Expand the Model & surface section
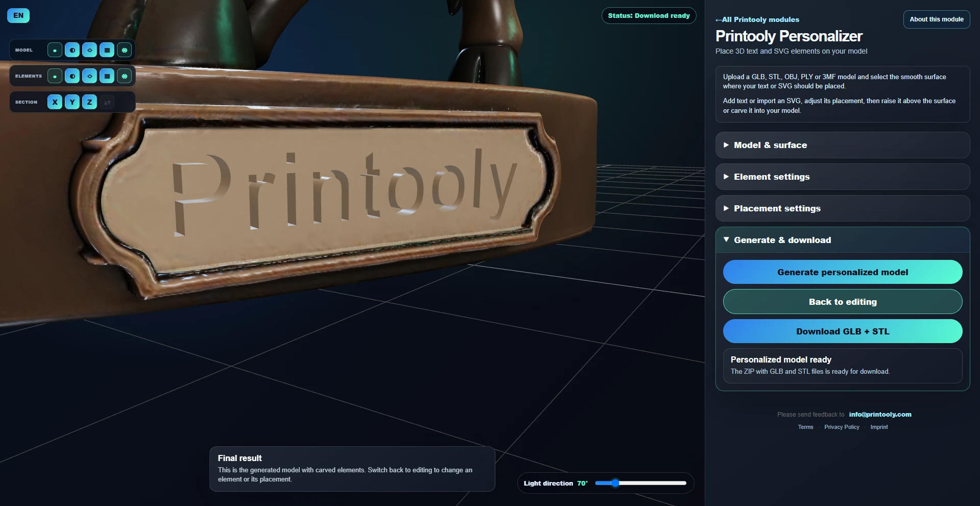Image resolution: width=980 pixels, height=506 pixels. [x=843, y=145]
